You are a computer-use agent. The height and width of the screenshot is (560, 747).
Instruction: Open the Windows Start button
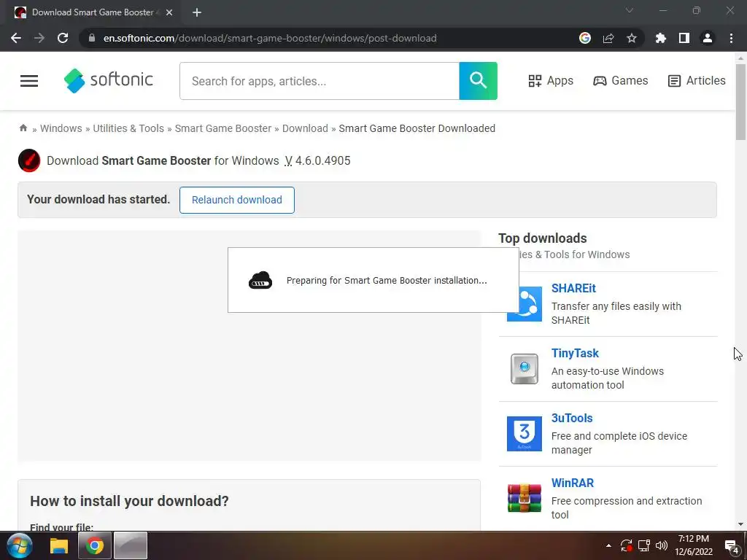[19, 545]
